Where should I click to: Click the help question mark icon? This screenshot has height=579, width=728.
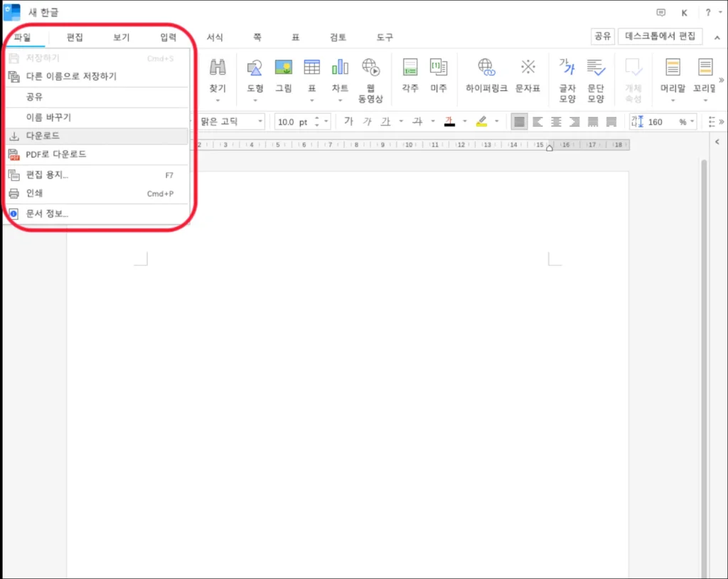707,13
